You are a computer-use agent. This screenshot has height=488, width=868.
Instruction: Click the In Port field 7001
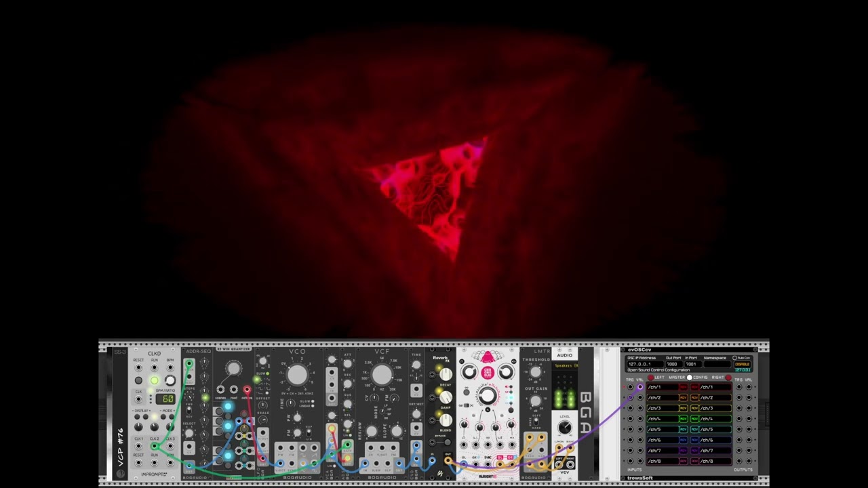693,364
